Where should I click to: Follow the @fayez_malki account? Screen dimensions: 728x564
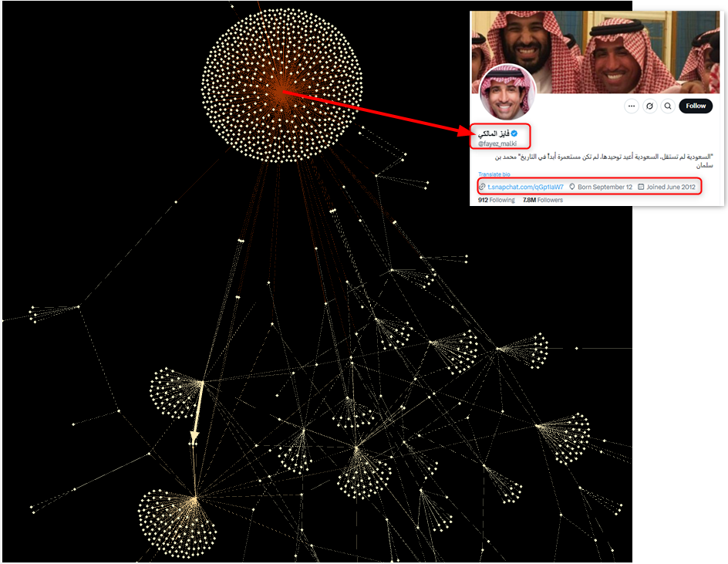point(696,106)
